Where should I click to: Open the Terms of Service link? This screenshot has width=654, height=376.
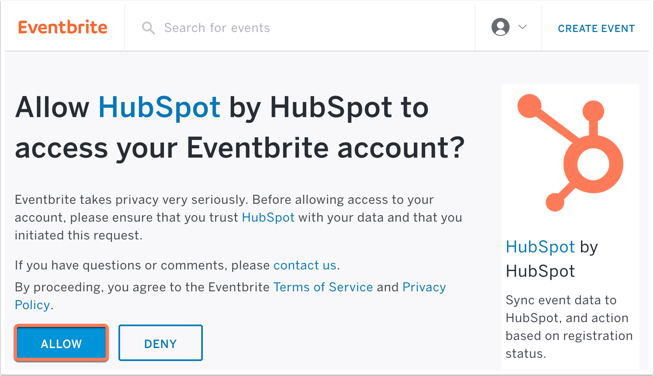tap(323, 287)
